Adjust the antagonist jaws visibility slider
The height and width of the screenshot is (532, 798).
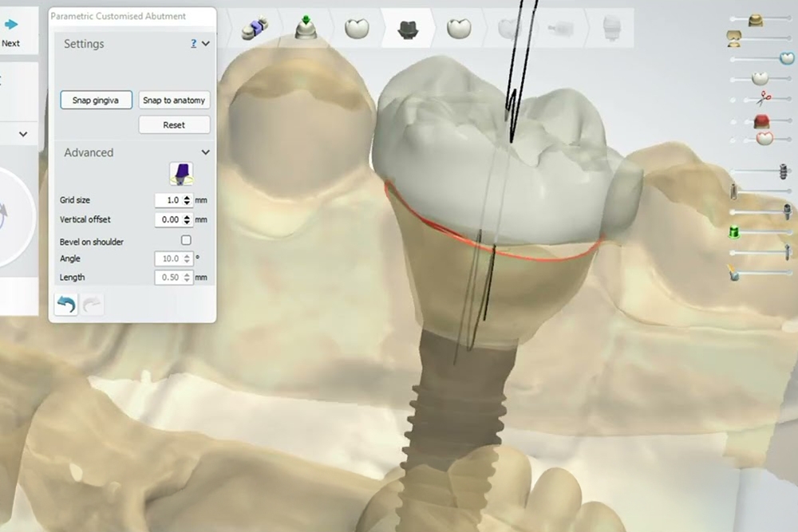point(734,38)
